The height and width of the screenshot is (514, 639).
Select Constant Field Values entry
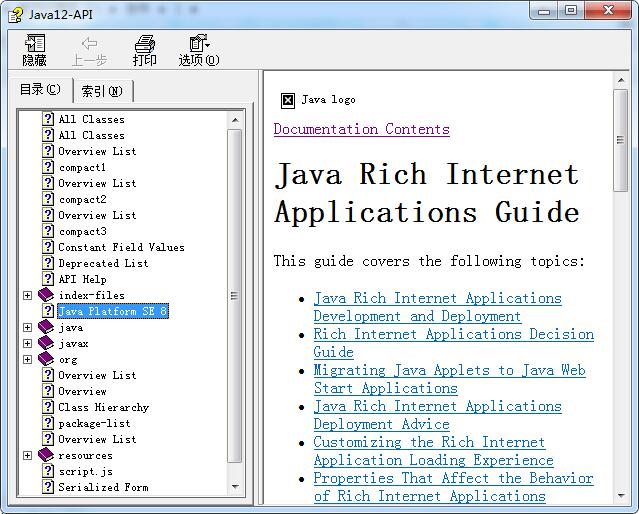(x=121, y=247)
